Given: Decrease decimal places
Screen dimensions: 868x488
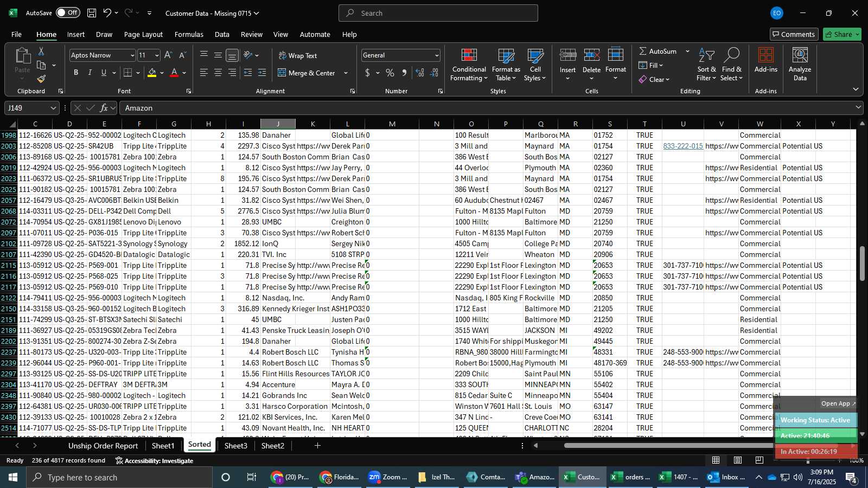Looking at the screenshot, I should (434, 73).
